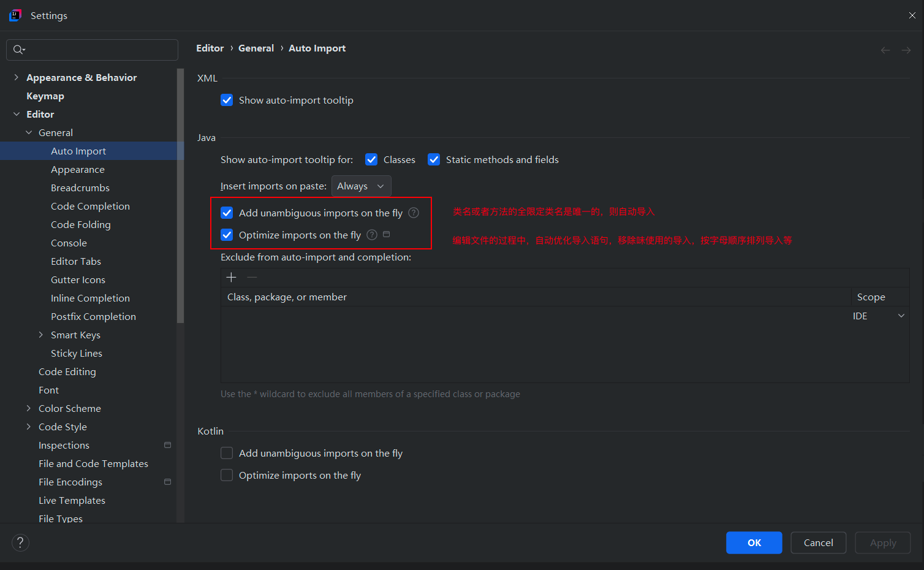
Task: Navigate forward with the right arrow icon
Action: (x=906, y=50)
